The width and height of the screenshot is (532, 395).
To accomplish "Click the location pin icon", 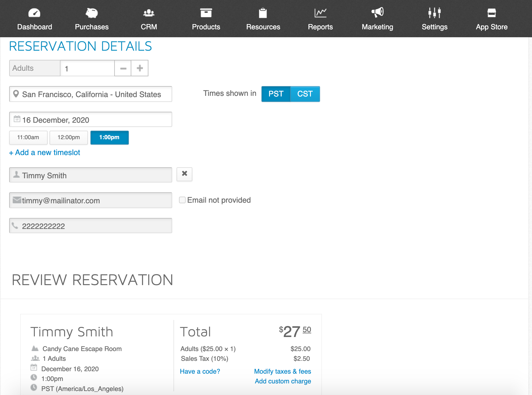I will click(x=16, y=94).
